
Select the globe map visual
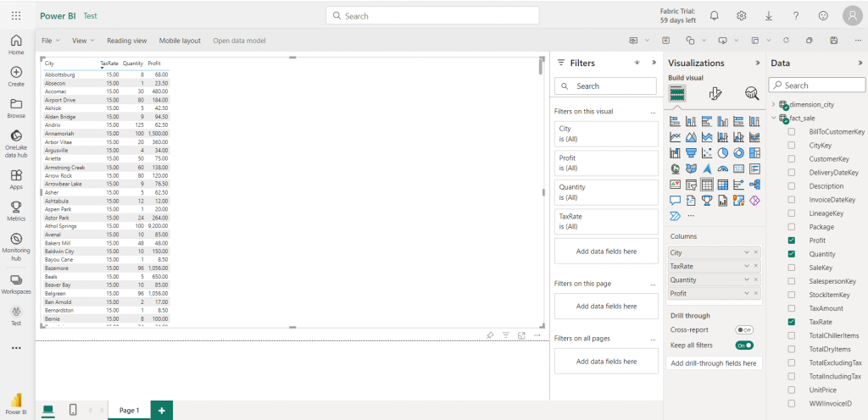point(675,169)
